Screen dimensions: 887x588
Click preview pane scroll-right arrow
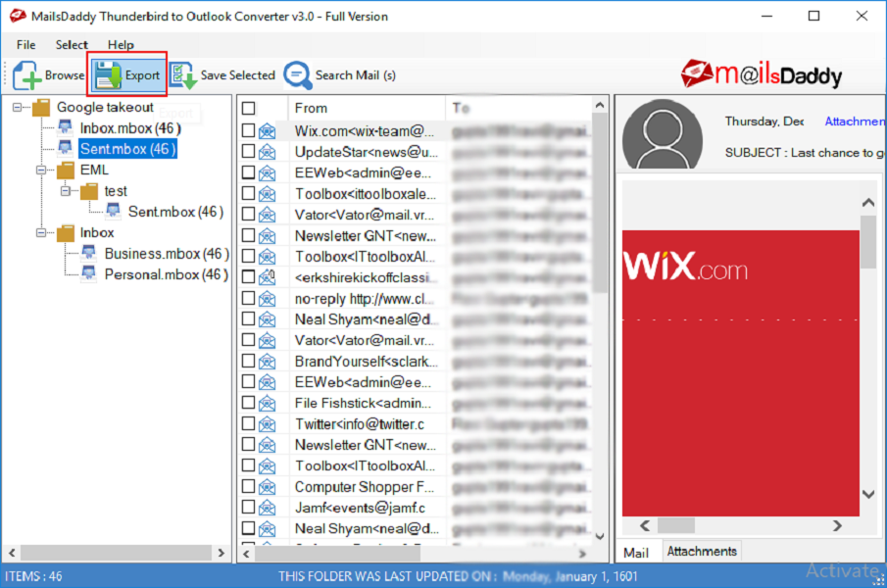[837, 526]
